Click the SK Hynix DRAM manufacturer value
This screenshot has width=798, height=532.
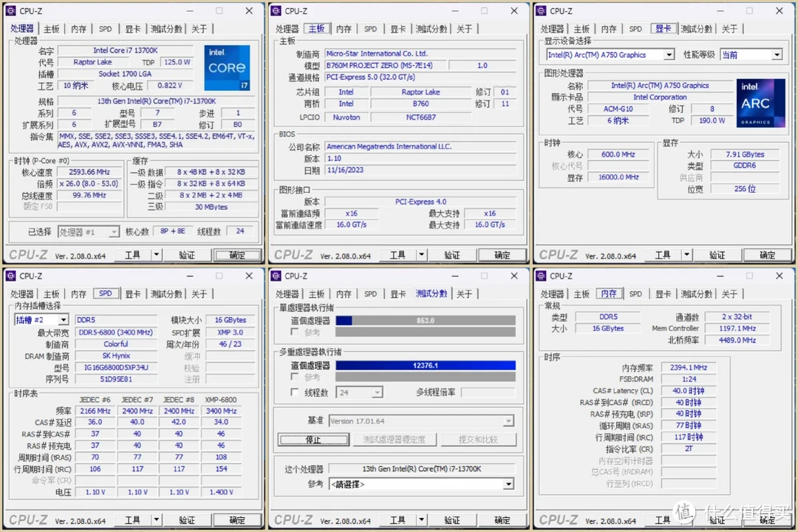[x=116, y=355]
